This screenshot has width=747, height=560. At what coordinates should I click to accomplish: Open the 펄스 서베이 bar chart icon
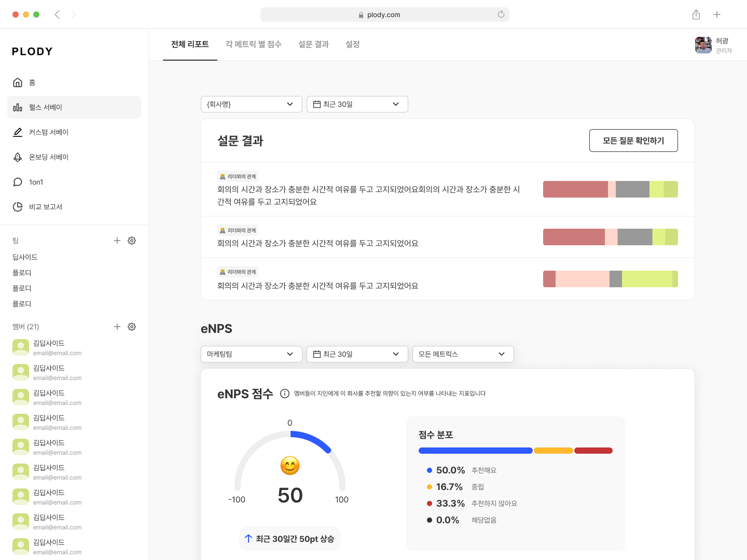coord(18,107)
